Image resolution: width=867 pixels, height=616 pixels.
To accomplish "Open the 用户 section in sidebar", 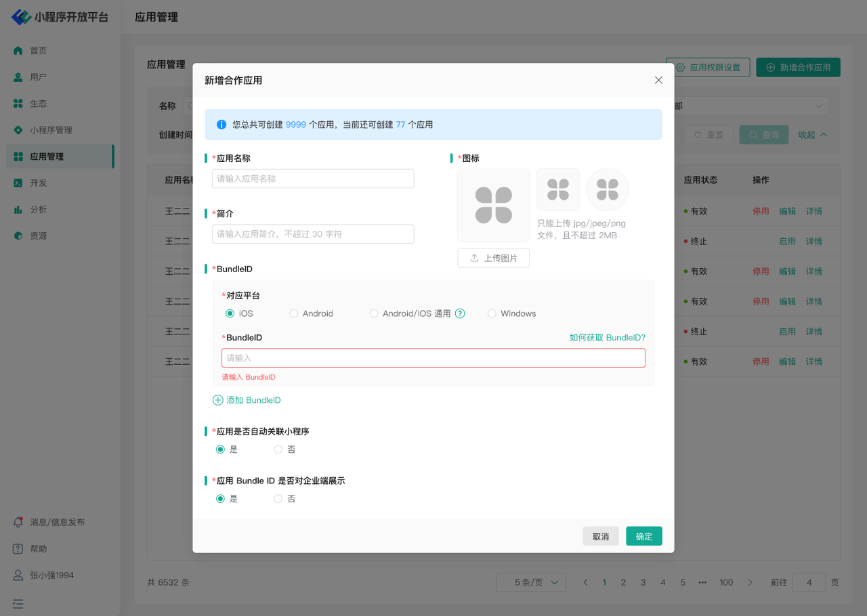I will pyautogui.click(x=38, y=77).
